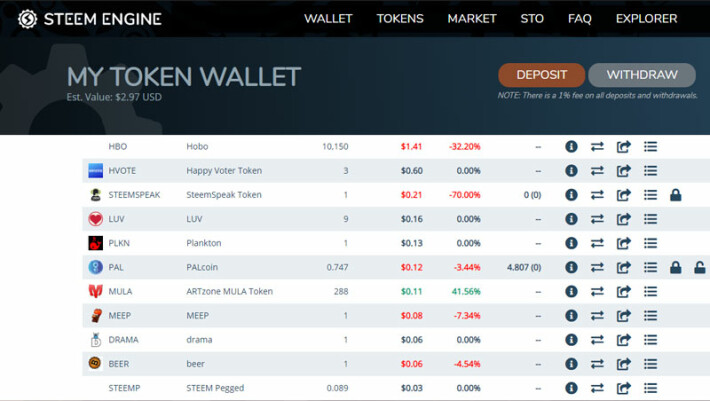Click the WITHDRAW button
Viewport: 710px width, 401px height.
coord(642,75)
